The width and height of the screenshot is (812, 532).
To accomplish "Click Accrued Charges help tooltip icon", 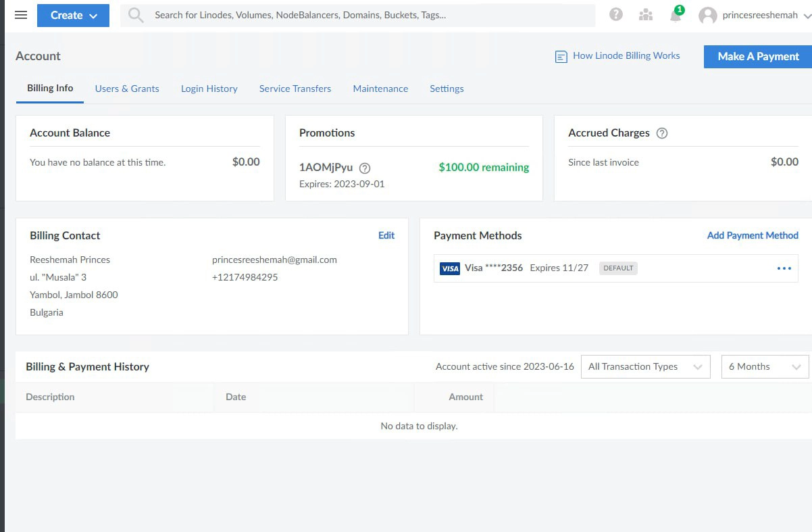I will [662, 133].
